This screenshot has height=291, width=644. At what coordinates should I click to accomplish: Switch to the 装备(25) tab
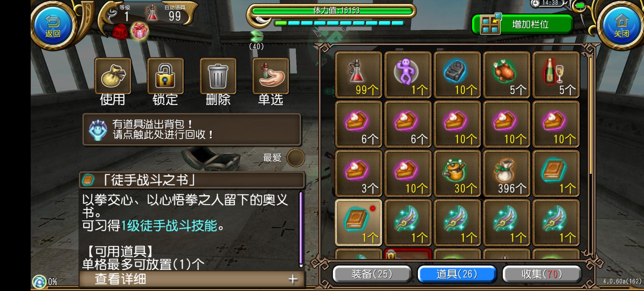[x=372, y=274]
